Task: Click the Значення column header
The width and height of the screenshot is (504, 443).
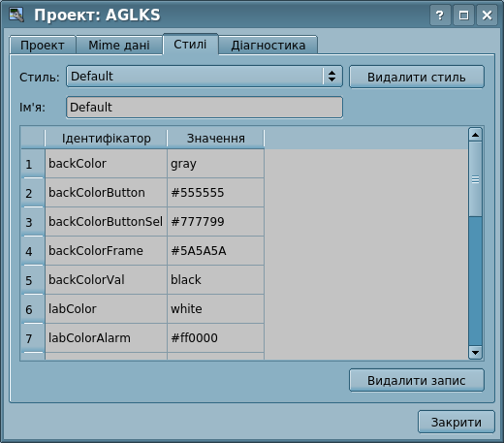Action: pyautogui.click(x=215, y=139)
